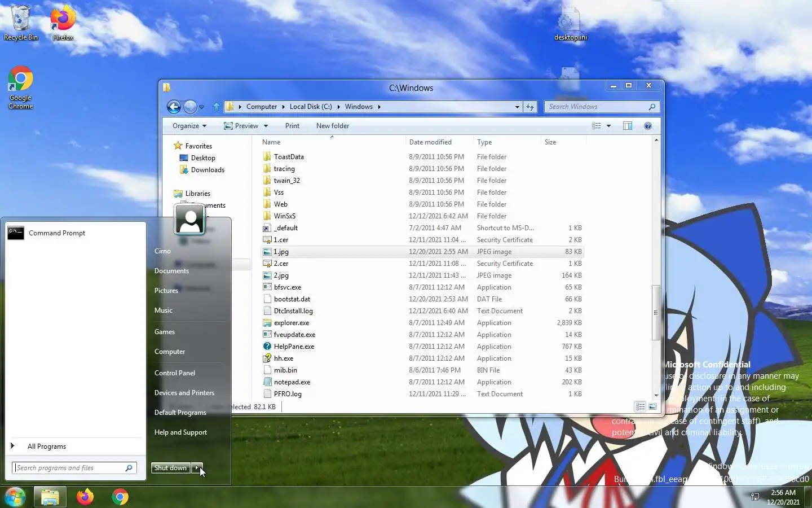The height and width of the screenshot is (508, 812).
Task: Sort by the Name column header
Action: 332,142
